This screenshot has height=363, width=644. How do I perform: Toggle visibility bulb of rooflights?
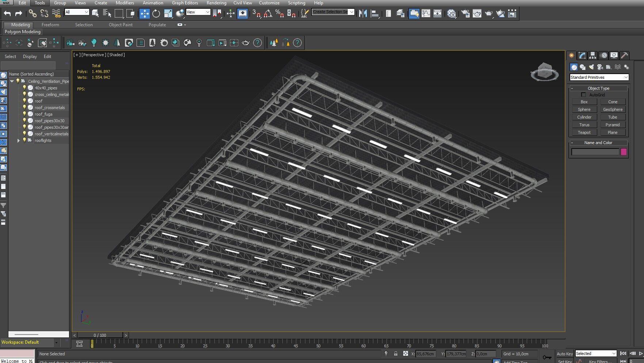[24, 140]
